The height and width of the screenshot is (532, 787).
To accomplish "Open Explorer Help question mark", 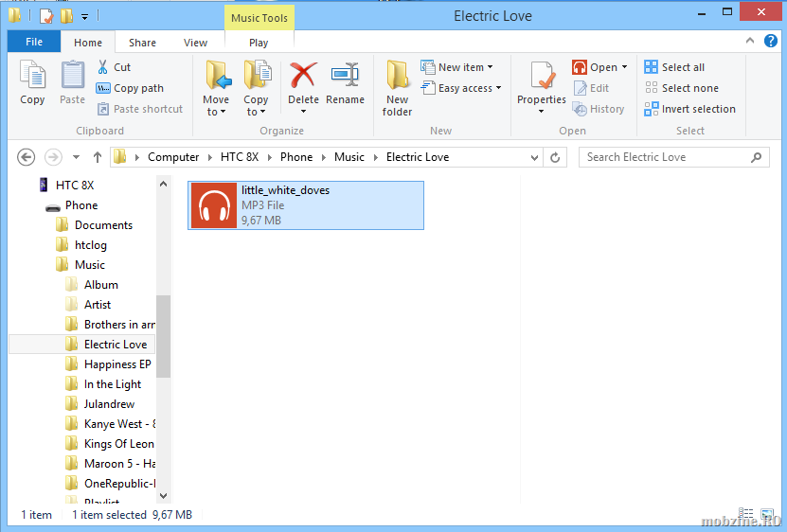I will pyautogui.click(x=771, y=41).
